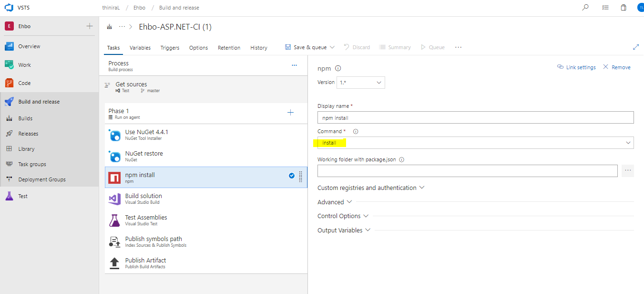Click Build and release breadcrumb link
The image size is (644, 294).
(x=179, y=8)
